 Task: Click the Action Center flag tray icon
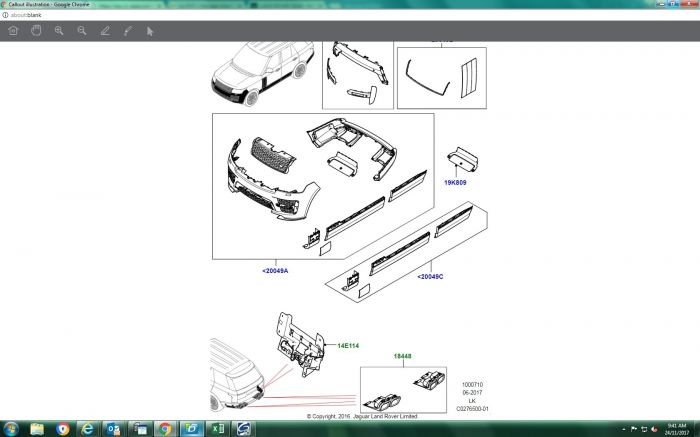point(633,429)
